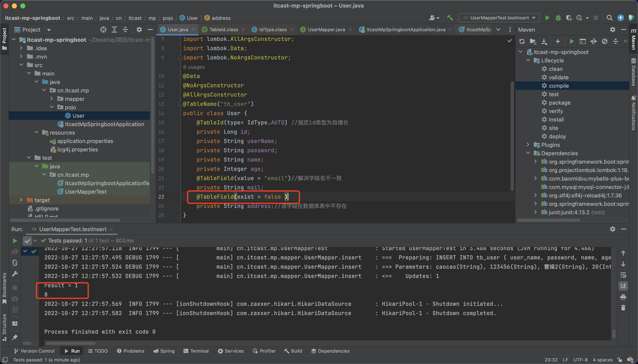
Task: Click the Debug bug icon
Action: (558, 18)
